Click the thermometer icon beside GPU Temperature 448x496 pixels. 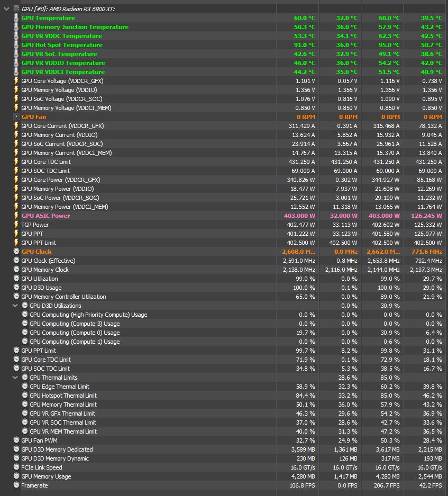[16, 18]
